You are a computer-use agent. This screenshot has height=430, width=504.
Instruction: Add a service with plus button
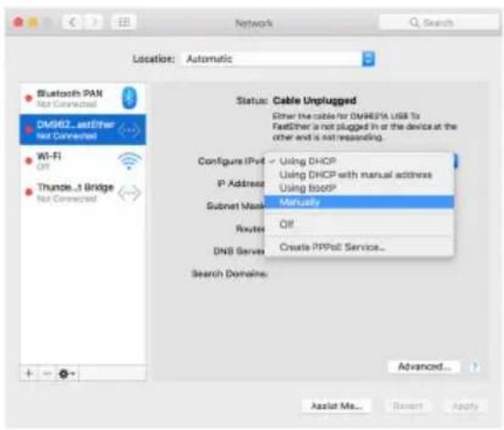pos(29,373)
